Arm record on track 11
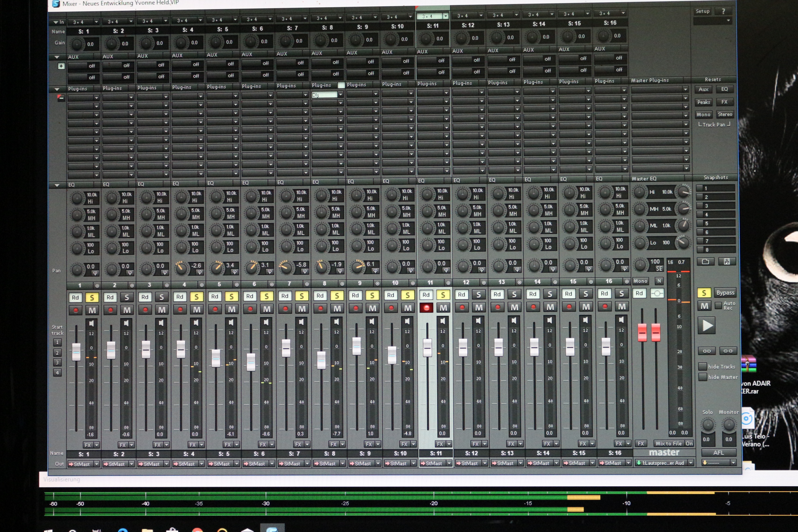Image resolution: width=798 pixels, height=532 pixels. [x=426, y=308]
